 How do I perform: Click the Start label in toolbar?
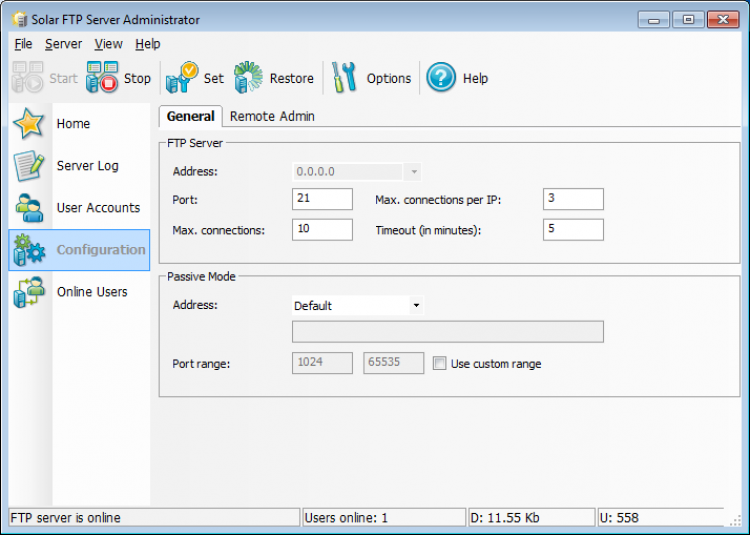pos(63,78)
